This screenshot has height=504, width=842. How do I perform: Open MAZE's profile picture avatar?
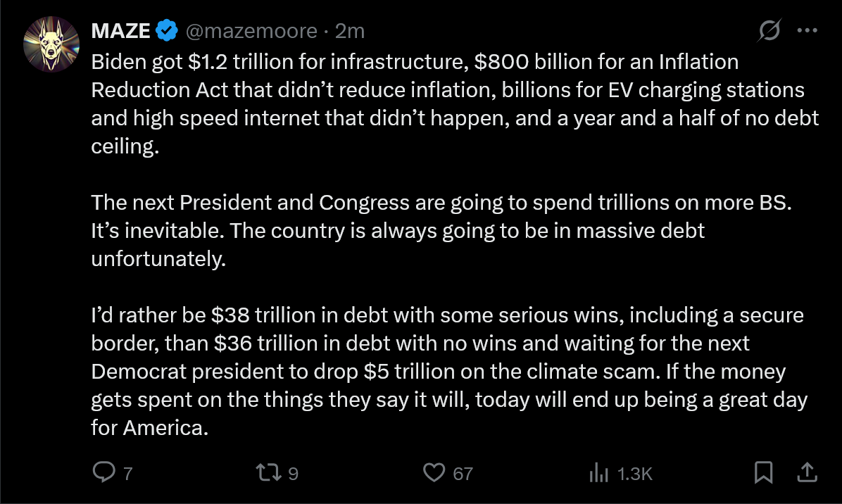click(x=51, y=44)
